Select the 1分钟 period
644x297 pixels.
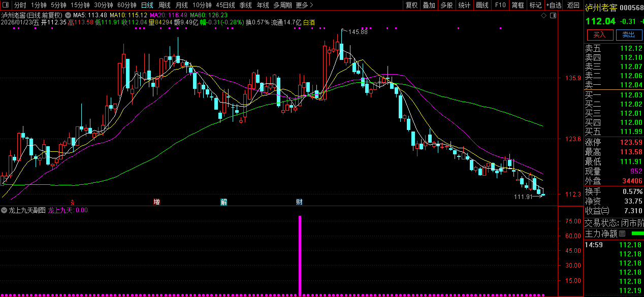point(39,5)
